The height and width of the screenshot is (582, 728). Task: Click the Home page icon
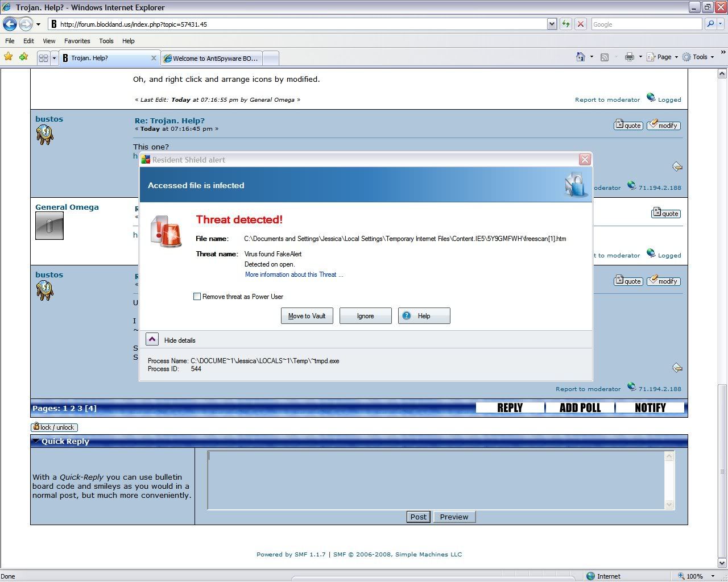[580, 57]
